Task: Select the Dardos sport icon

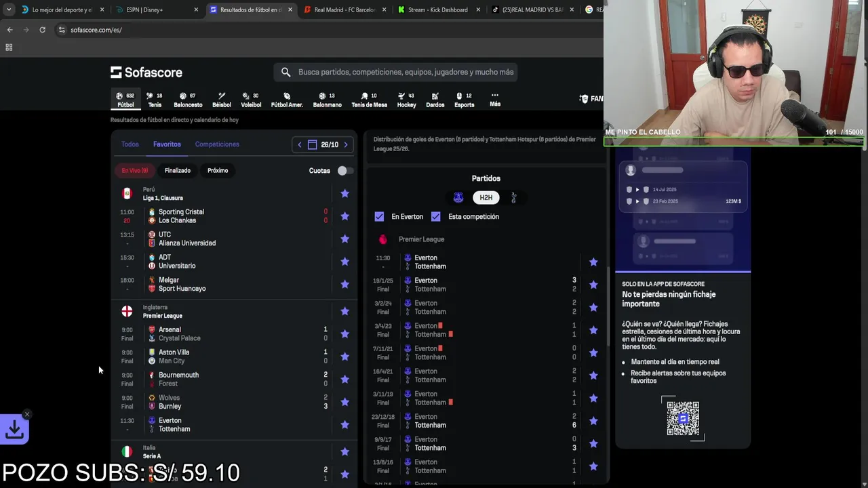Action: coord(435,100)
